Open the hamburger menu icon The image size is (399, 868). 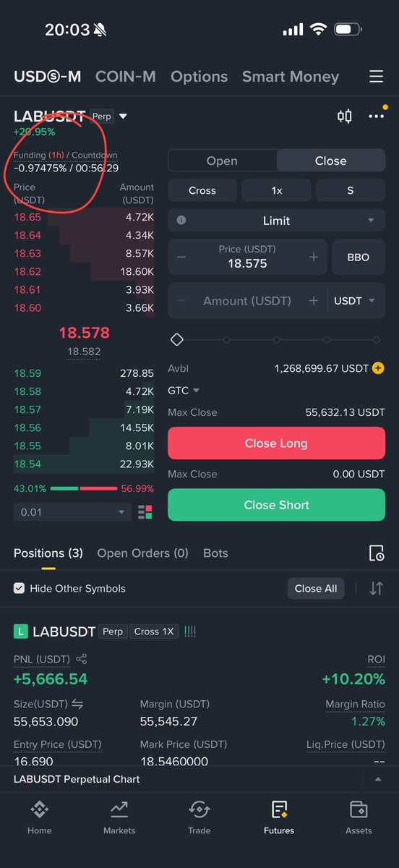pos(376,77)
